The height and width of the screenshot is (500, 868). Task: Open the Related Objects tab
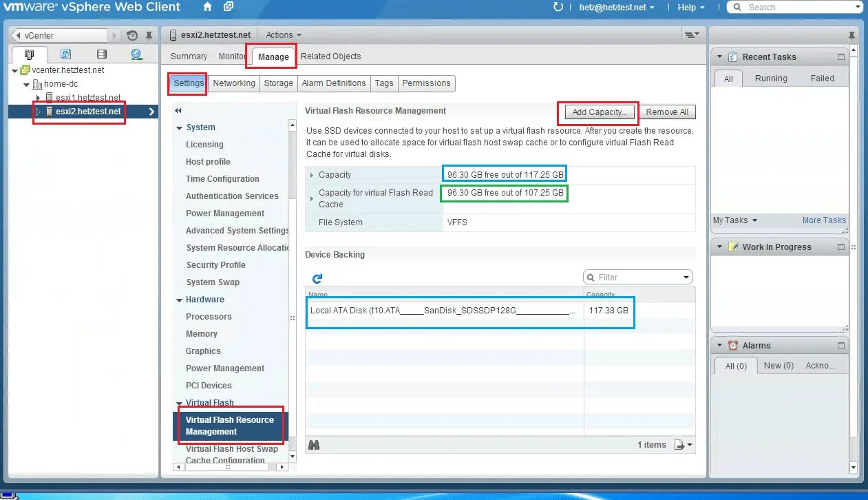click(330, 56)
